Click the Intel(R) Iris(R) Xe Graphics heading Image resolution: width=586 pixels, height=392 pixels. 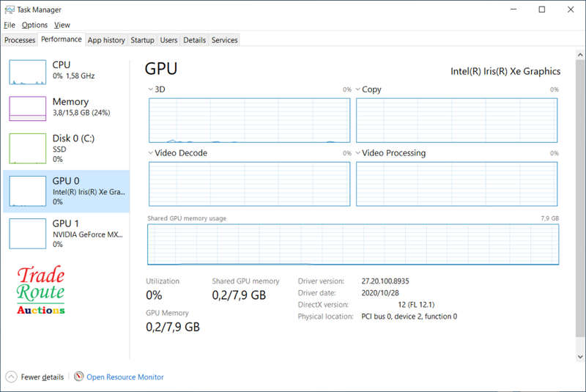coord(505,71)
